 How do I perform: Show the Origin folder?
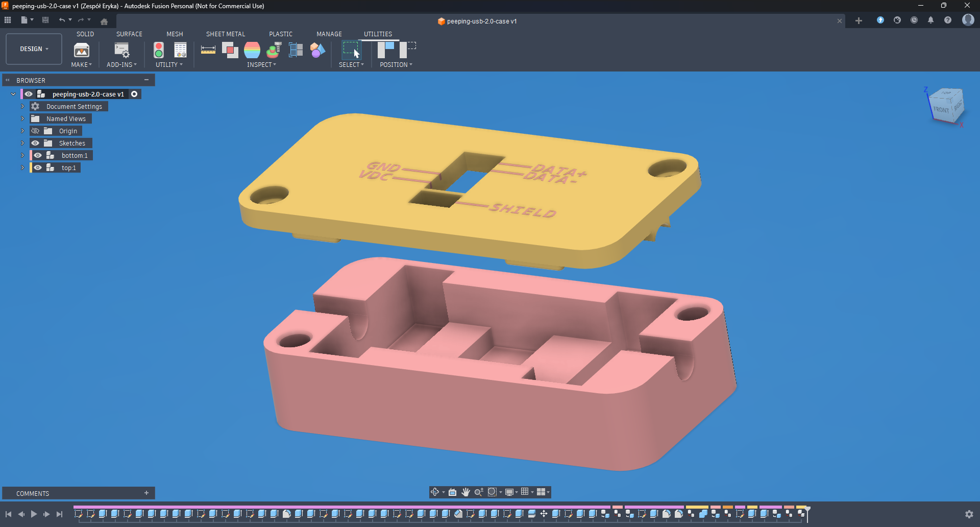(x=35, y=131)
